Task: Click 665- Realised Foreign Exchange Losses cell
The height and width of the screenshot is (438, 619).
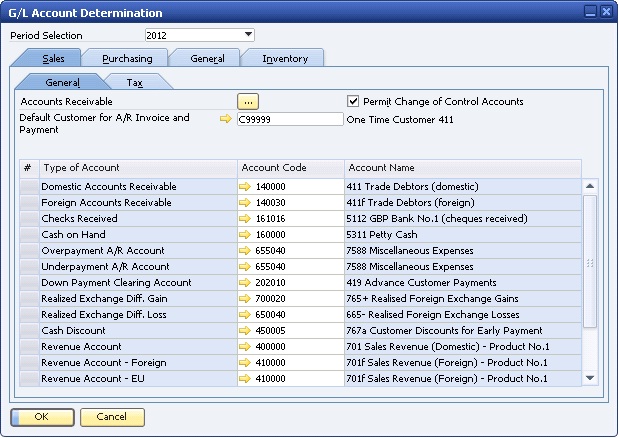Action: pos(463,314)
